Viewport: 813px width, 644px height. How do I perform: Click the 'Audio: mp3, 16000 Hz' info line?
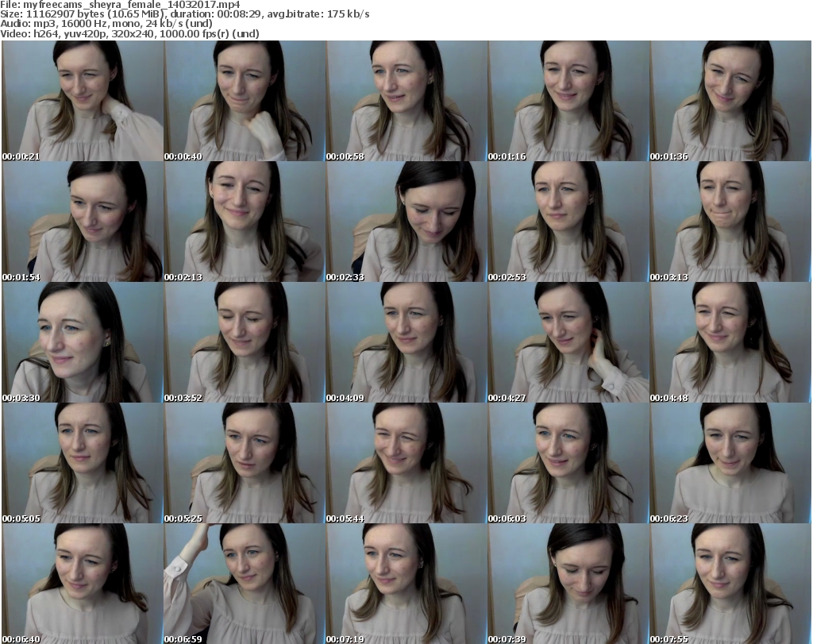click(x=106, y=24)
